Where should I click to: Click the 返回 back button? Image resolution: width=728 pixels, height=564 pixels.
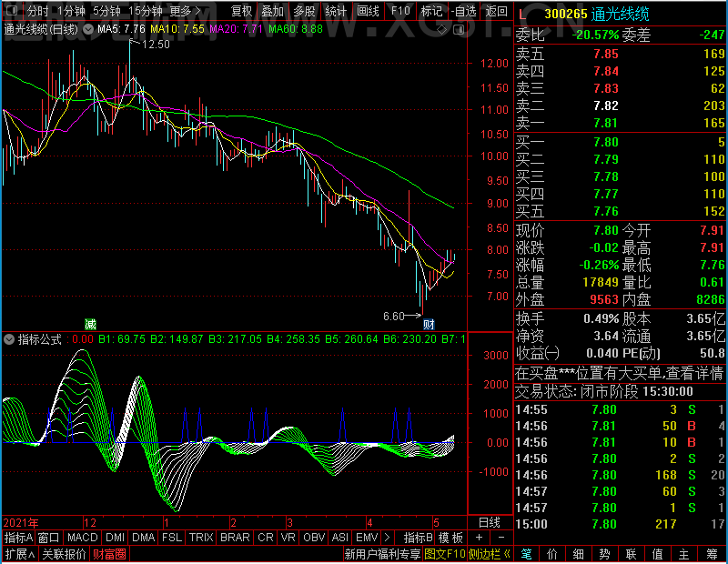496,11
